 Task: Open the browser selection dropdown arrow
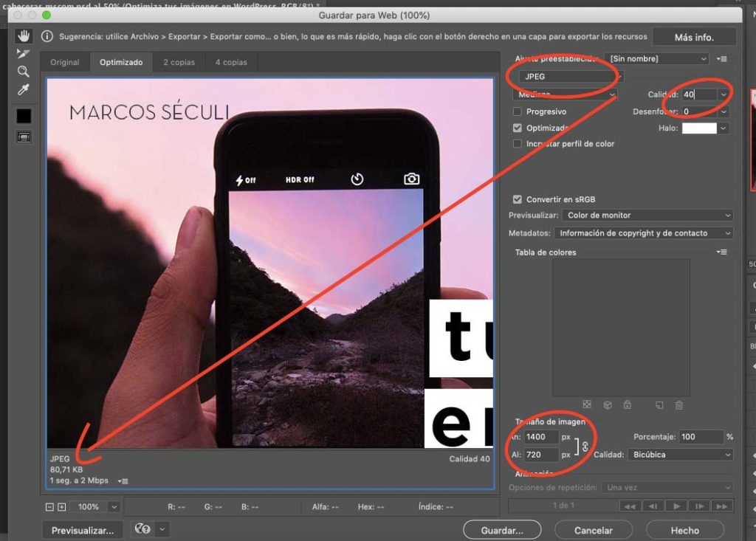162,529
